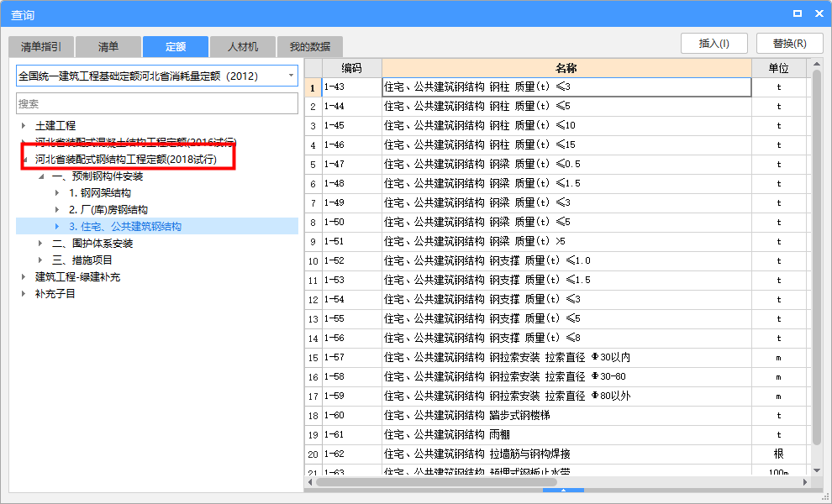Select the 定额 tab

click(x=176, y=47)
